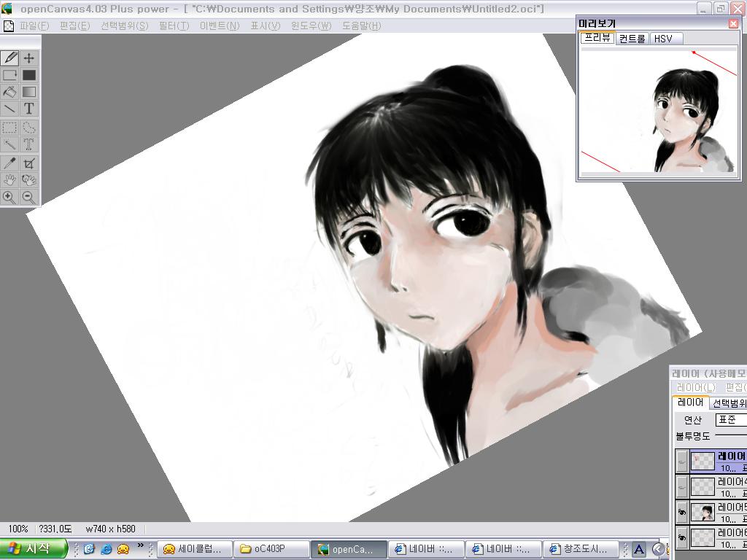Select the Pen drawing tool
The height and width of the screenshot is (560, 747).
9,58
